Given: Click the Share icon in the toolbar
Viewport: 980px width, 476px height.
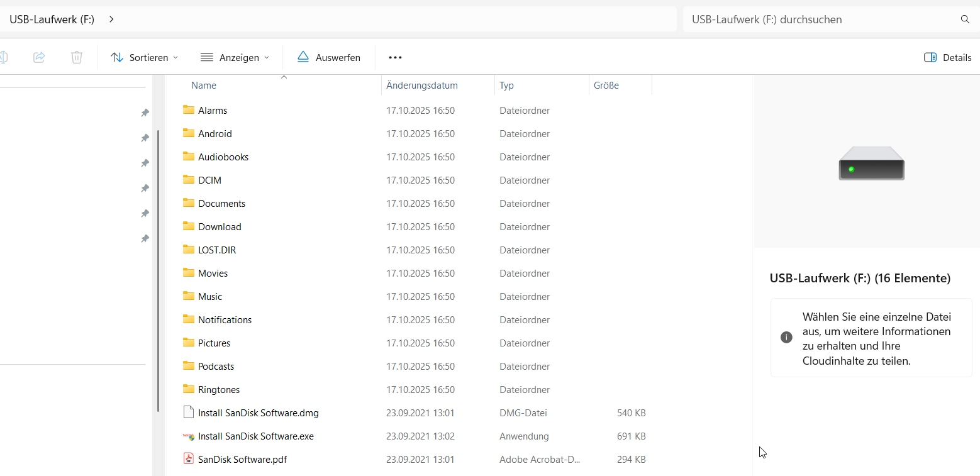Looking at the screenshot, I should pos(39,57).
